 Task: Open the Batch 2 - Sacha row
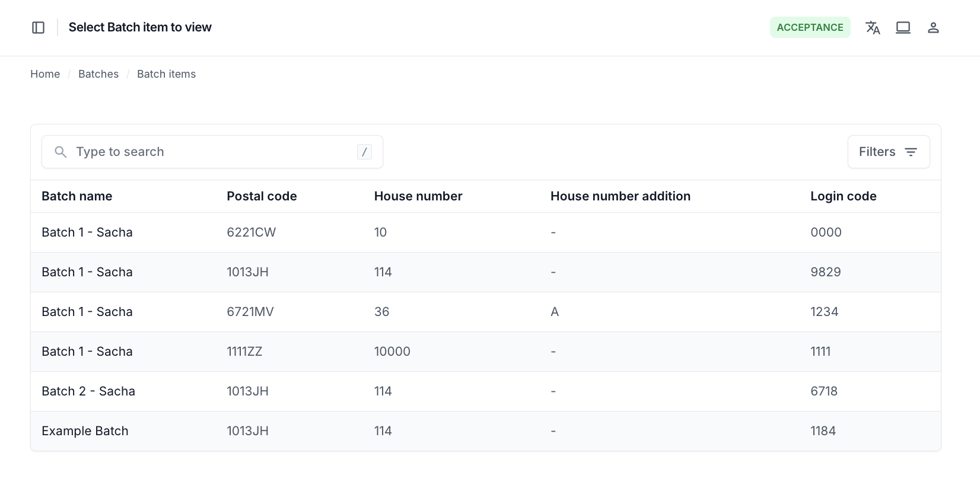tap(88, 391)
